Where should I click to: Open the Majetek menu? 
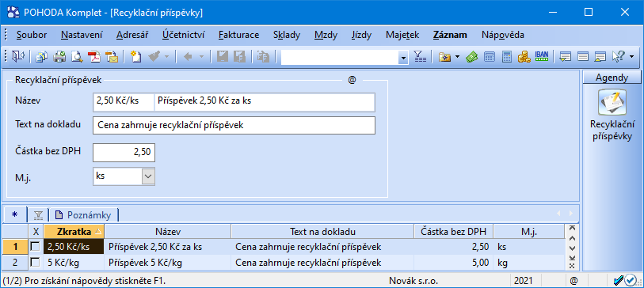pos(402,35)
